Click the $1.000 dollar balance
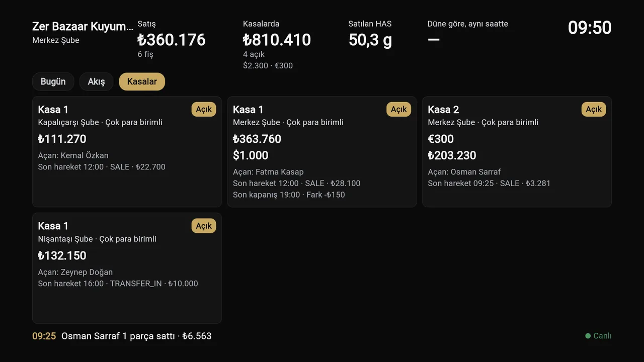The image size is (644, 362). click(251, 155)
